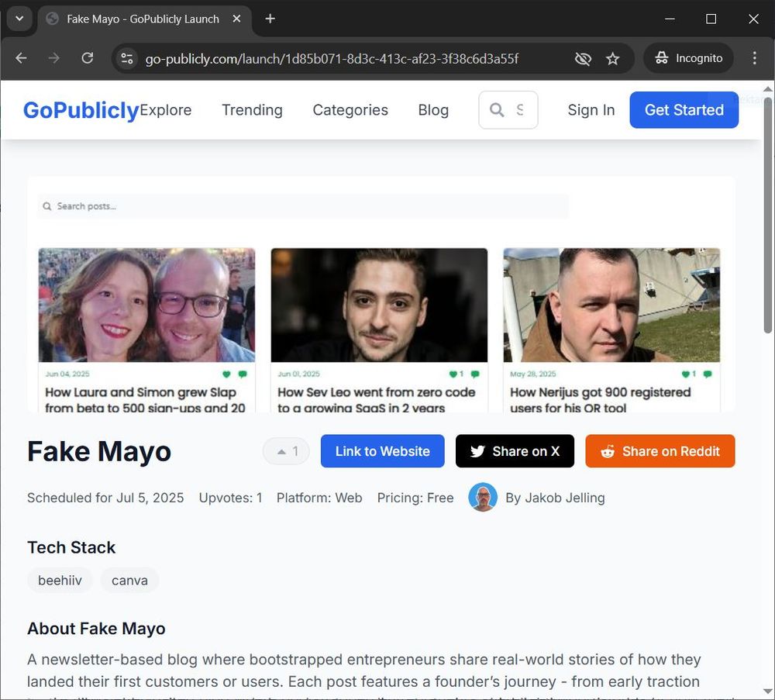Click Jakob Jelling's avatar picture
775x700 pixels.
482,498
